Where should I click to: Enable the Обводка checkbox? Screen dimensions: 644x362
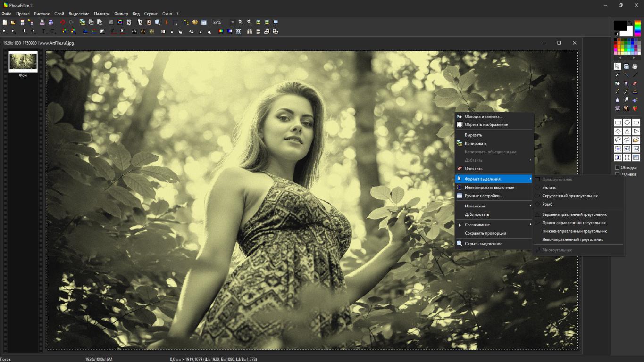pos(618,168)
